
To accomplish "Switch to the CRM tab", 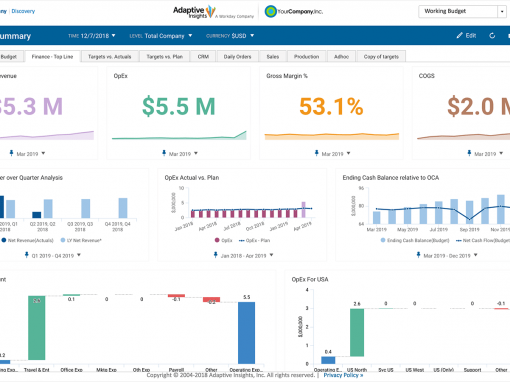I will (x=203, y=57).
